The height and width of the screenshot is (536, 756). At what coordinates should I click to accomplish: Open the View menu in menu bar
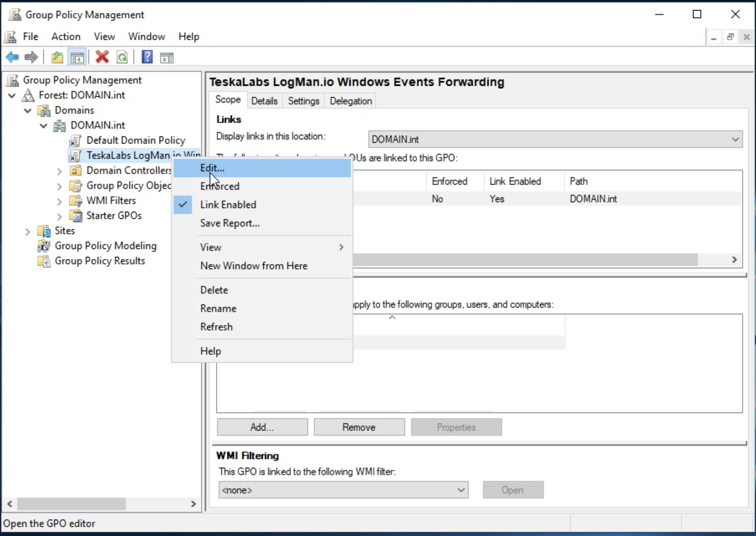click(x=105, y=37)
